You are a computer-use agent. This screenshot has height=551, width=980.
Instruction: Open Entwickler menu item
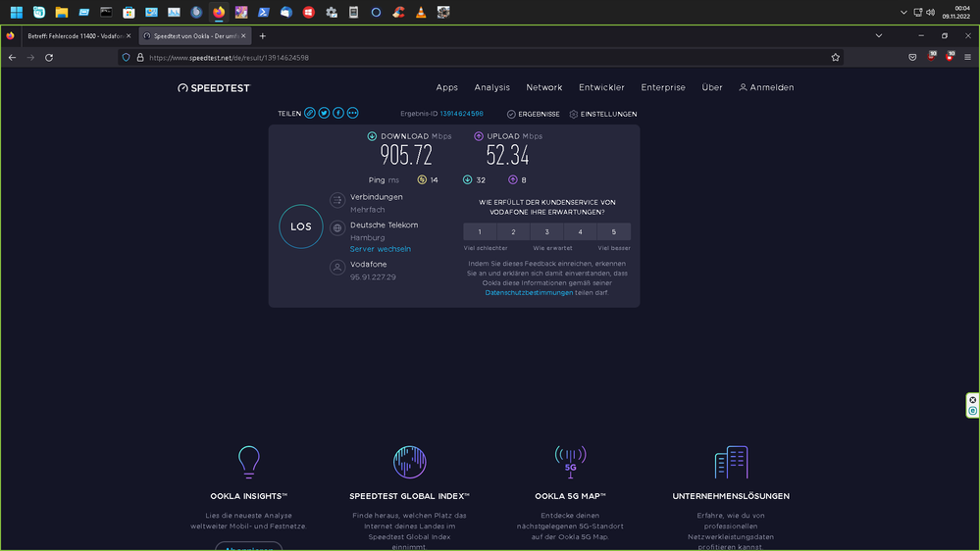coord(602,87)
